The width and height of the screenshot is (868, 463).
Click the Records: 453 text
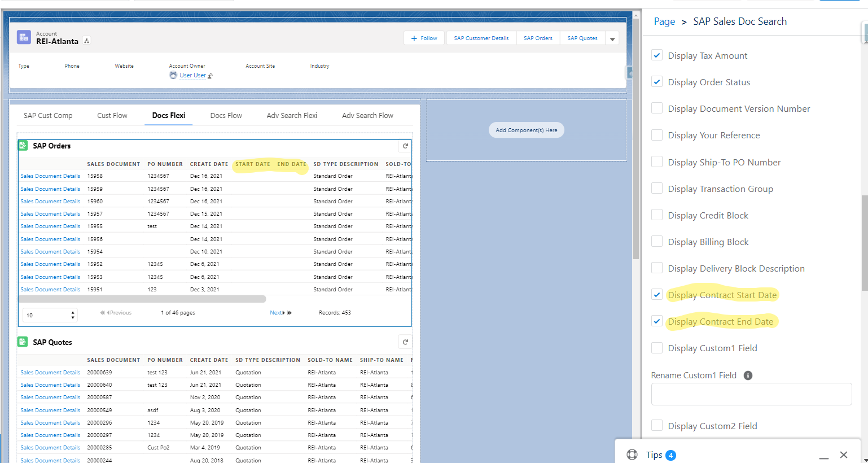point(335,313)
